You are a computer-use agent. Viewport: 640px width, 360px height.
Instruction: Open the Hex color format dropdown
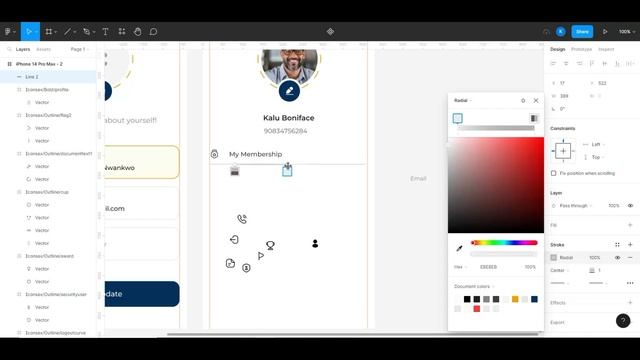tap(460, 267)
